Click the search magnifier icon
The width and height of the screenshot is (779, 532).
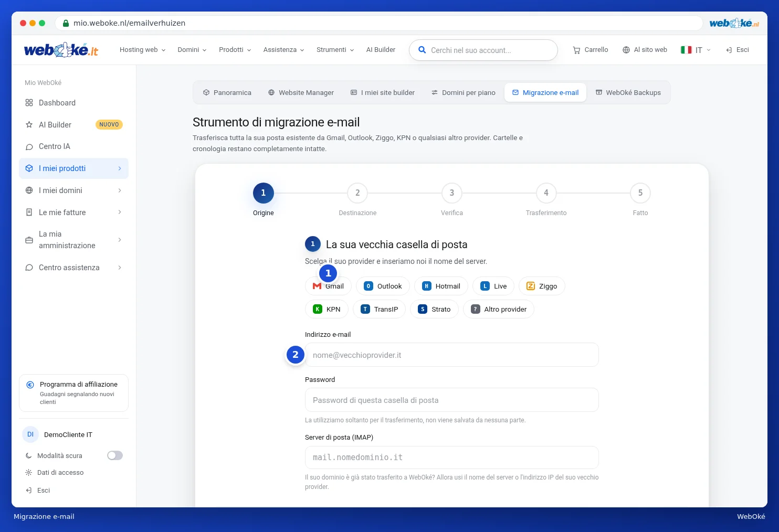pos(422,50)
